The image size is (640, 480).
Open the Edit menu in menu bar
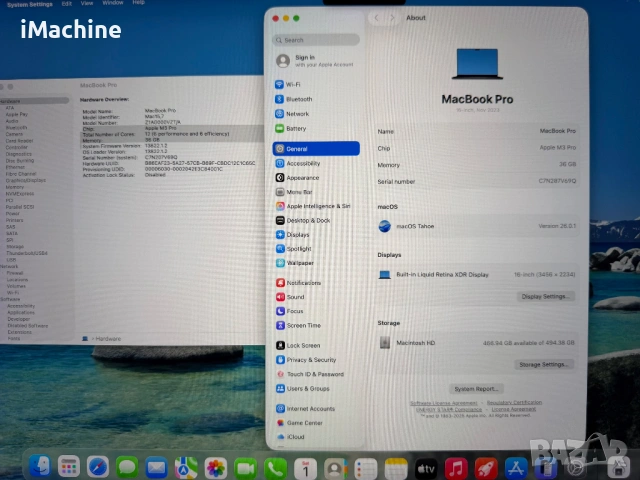67,3
